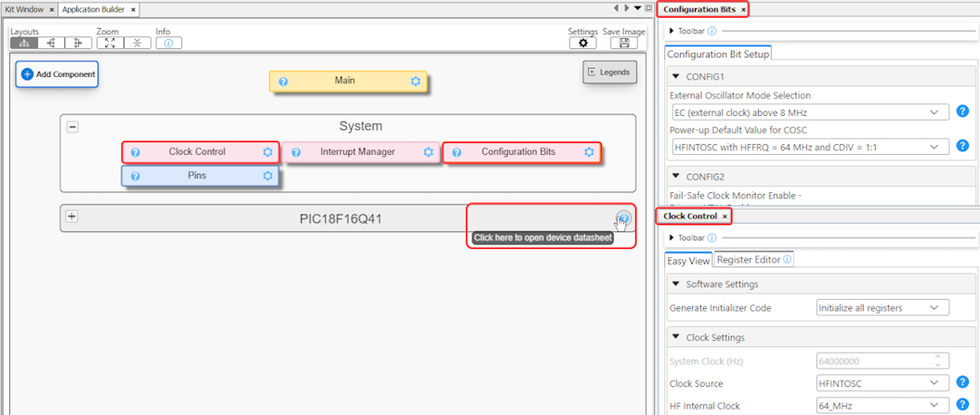Select the third layout icon under Layouts
980x415 pixels.
tap(79, 43)
